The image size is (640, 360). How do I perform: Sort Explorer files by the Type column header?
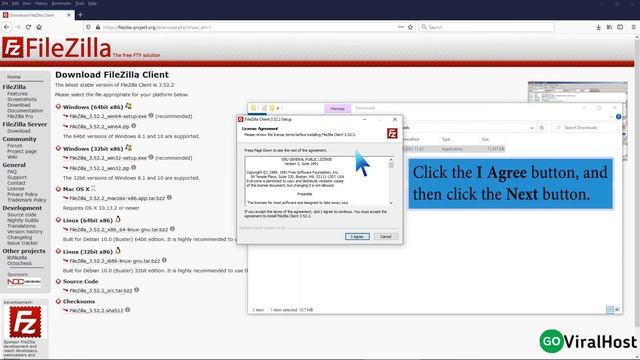tap(446, 139)
